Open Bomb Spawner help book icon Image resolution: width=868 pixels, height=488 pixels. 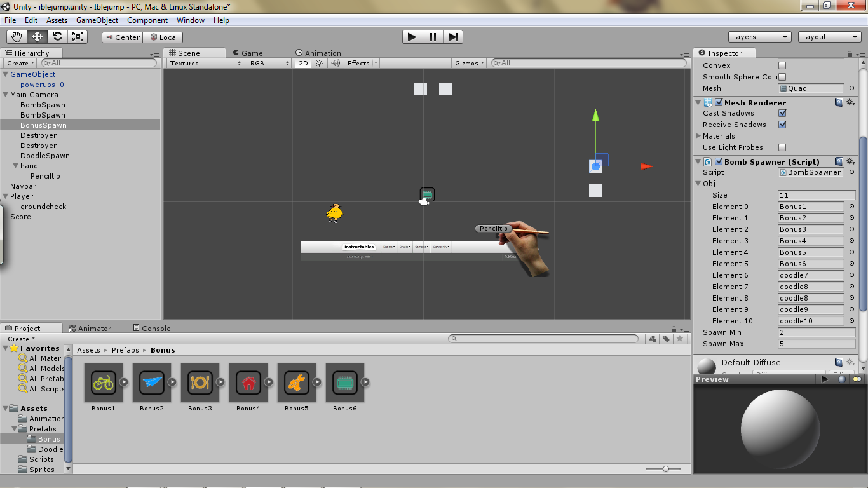(x=839, y=161)
